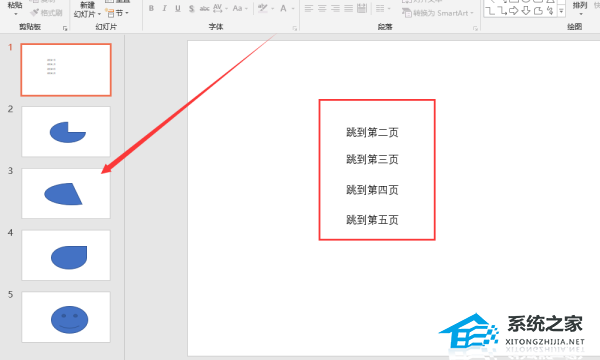Select the right arrow shape
The image size is (600, 360).
coord(514,11)
